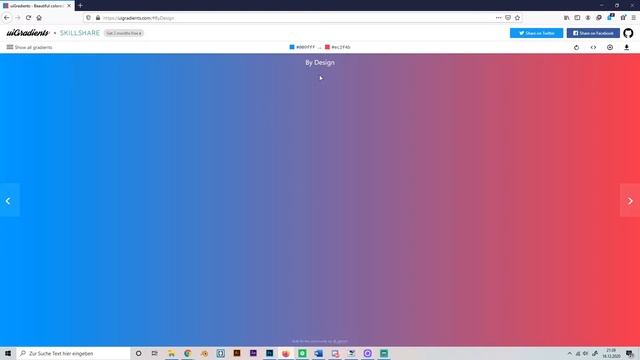Click the 'By Design' gradient title
Viewport: 640px width, 360px height.
click(x=320, y=62)
